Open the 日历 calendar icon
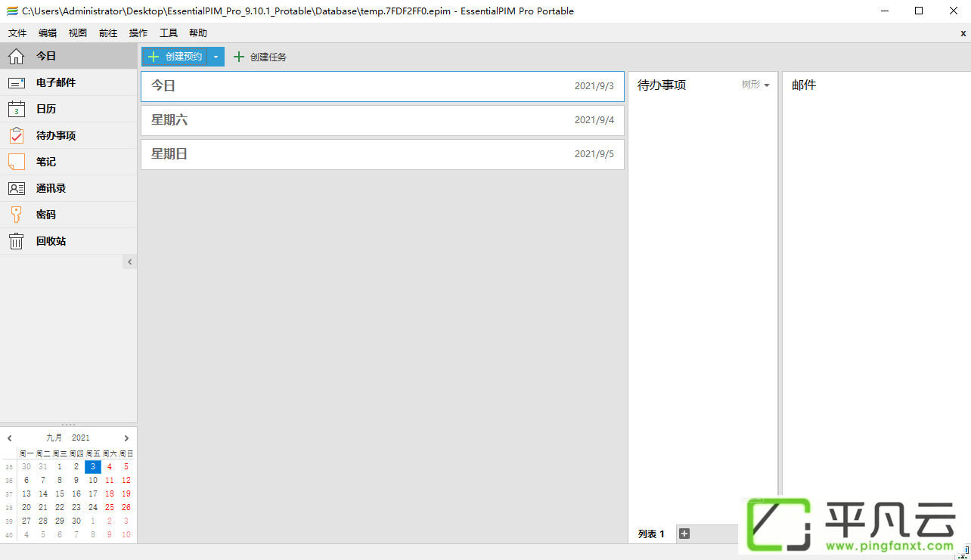Image resolution: width=971 pixels, height=560 pixels. click(16, 109)
